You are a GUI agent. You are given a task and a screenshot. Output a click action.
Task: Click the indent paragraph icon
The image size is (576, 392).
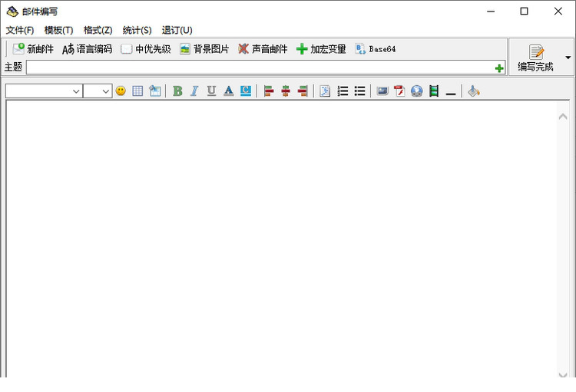click(325, 91)
